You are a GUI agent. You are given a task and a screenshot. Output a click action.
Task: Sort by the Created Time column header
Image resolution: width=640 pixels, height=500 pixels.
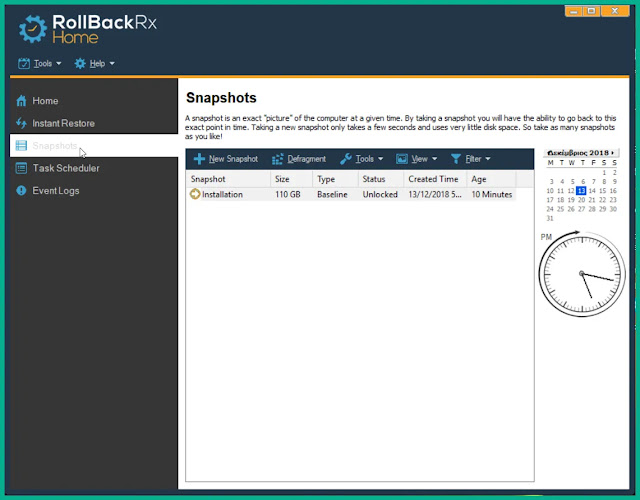pos(435,179)
